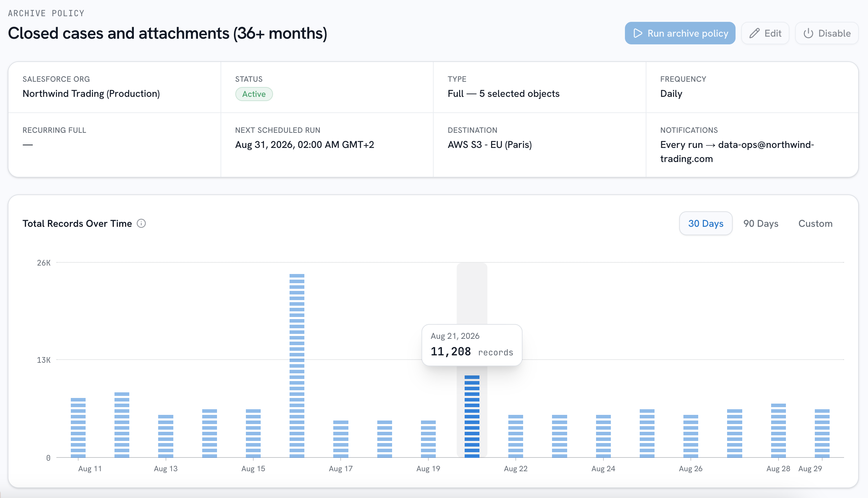Click the Aug 22 bar in the chart

click(516, 436)
